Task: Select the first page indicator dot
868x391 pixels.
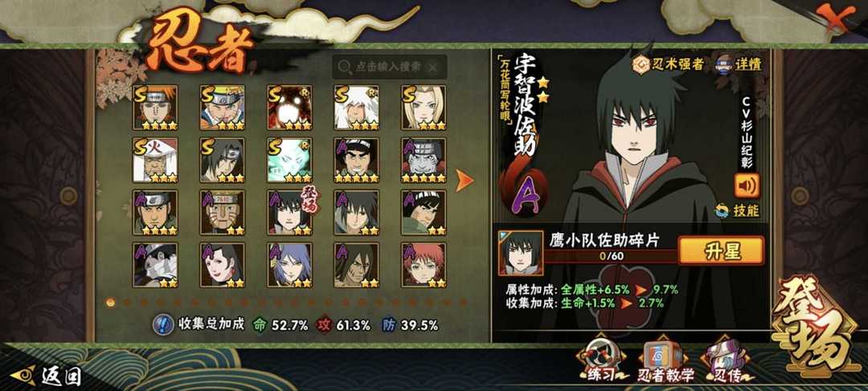Action: pos(111,303)
